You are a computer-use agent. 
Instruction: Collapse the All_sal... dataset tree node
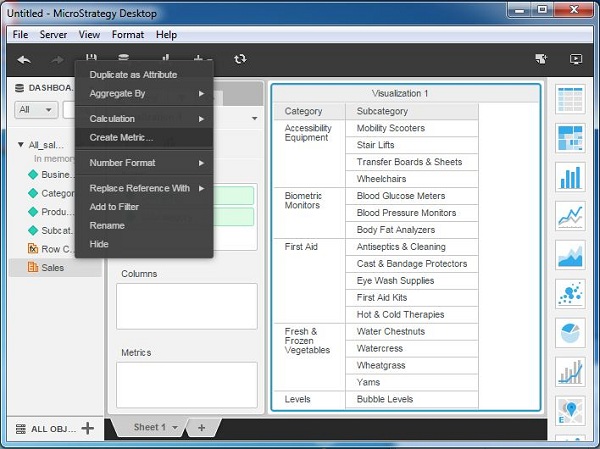click(x=21, y=145)
